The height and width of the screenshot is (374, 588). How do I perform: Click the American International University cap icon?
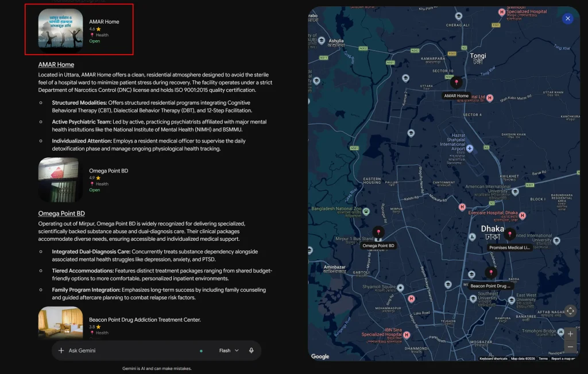[x=515, y=192]
